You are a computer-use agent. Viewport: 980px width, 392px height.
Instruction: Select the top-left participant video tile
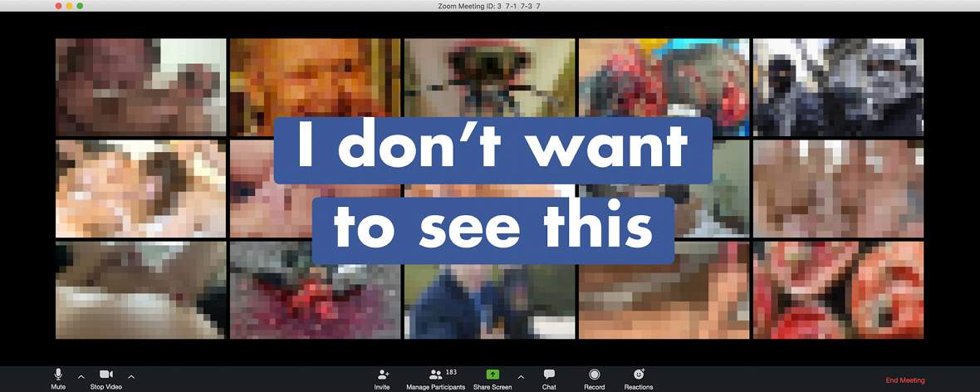(140, 87)
